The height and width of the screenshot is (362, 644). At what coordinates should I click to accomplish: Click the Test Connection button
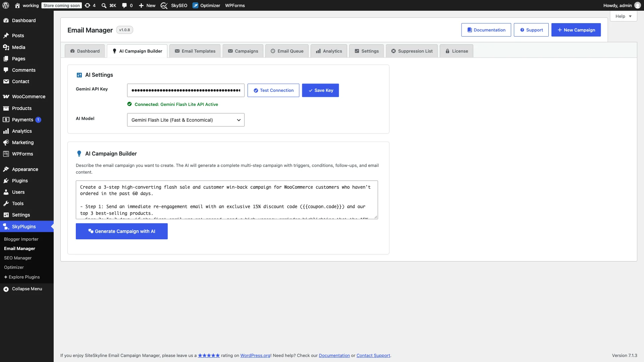click(x=273, y=90)
